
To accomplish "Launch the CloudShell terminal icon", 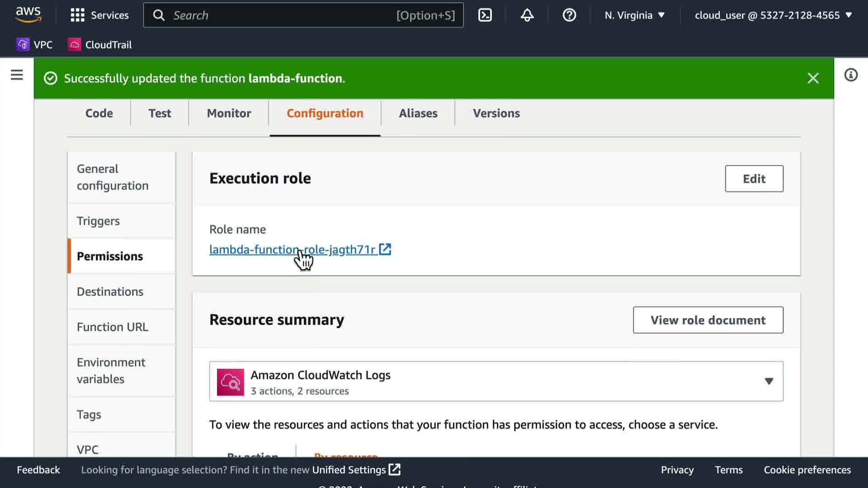I will pyautogui.click(x=485, y=15).
